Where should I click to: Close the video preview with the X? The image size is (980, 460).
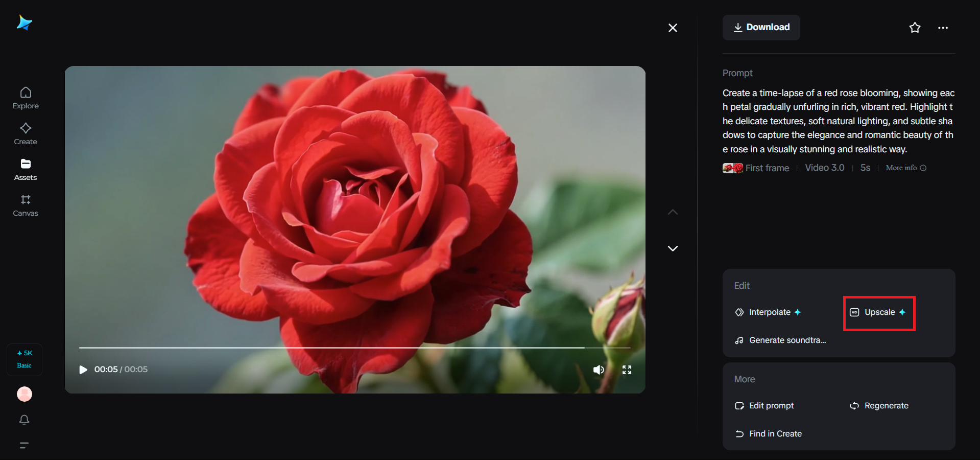[673, 28]
